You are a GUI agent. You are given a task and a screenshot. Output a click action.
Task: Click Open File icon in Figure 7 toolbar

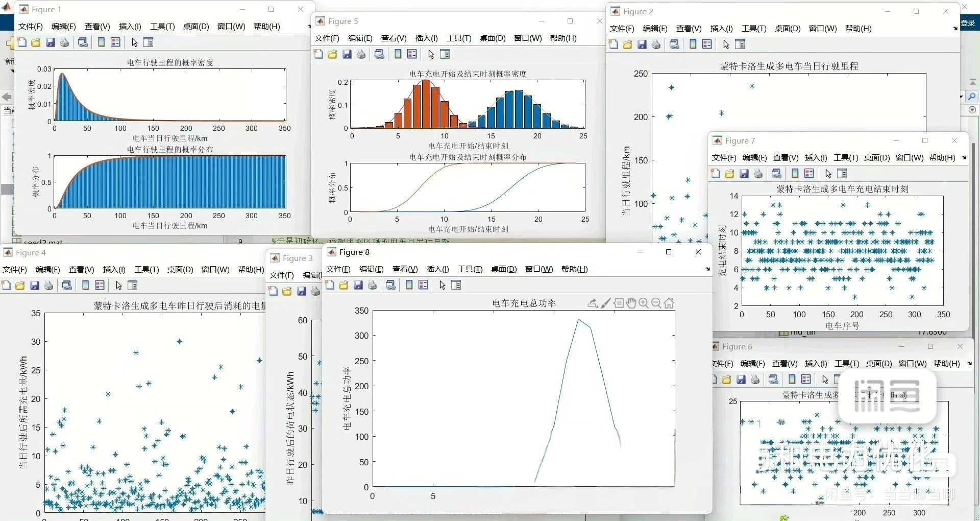[729, 174]
